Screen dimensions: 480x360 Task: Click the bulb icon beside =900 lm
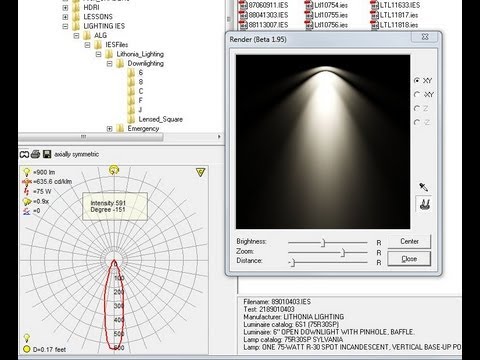click(26, 172)
